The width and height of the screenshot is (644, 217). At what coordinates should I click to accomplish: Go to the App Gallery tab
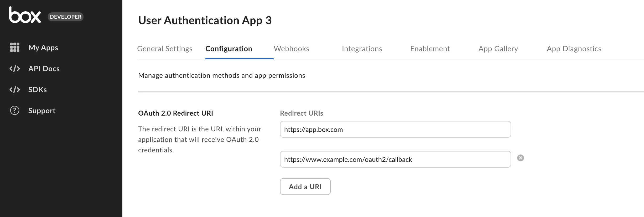tap(498, 49)
